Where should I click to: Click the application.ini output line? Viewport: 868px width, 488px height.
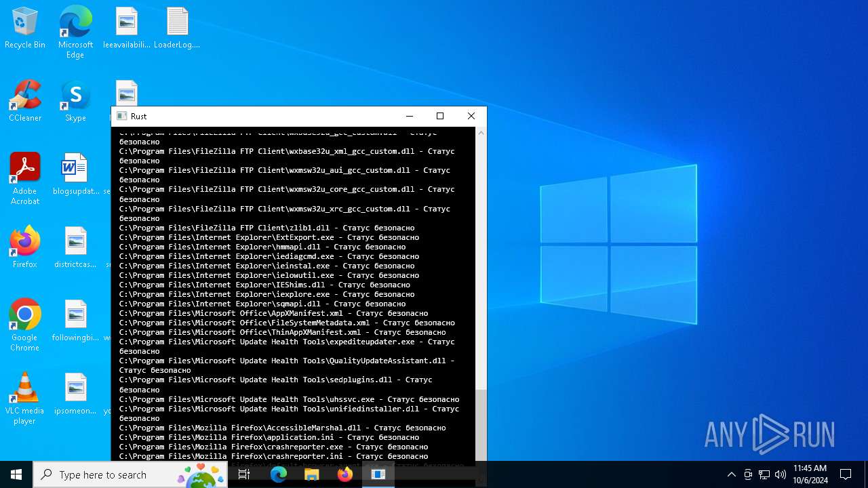point(269,437)
